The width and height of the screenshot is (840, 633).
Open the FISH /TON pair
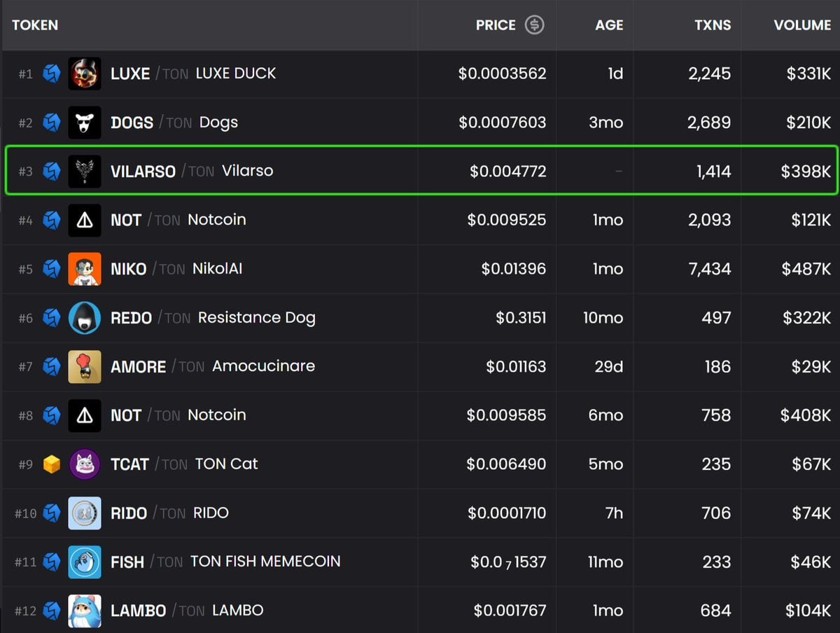(147, 562)
